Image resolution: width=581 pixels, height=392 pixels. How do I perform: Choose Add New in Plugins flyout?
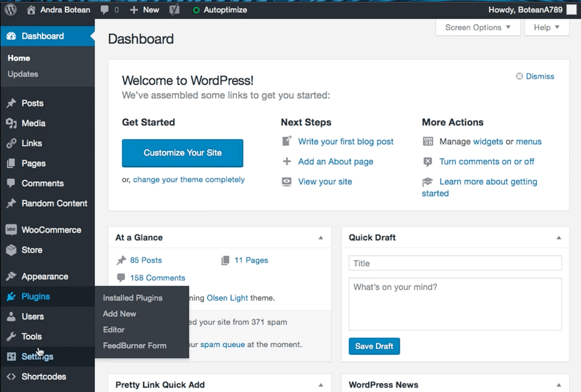tap(119, 314)
